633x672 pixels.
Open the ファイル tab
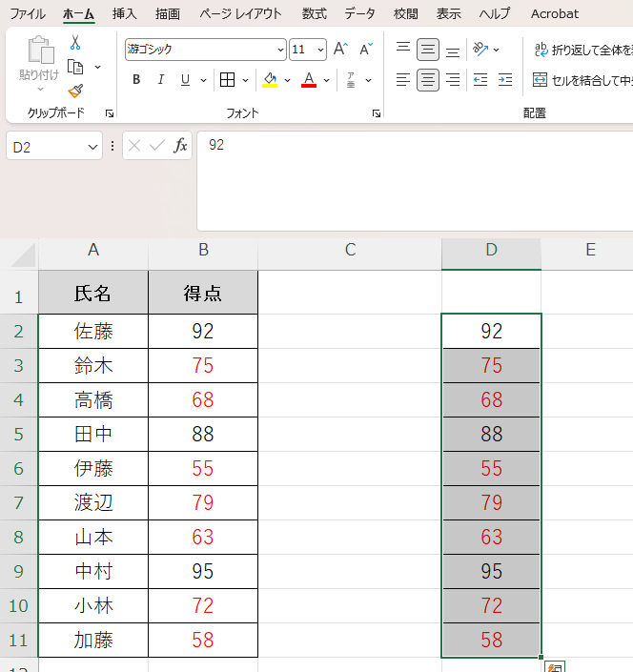(28, 13)
